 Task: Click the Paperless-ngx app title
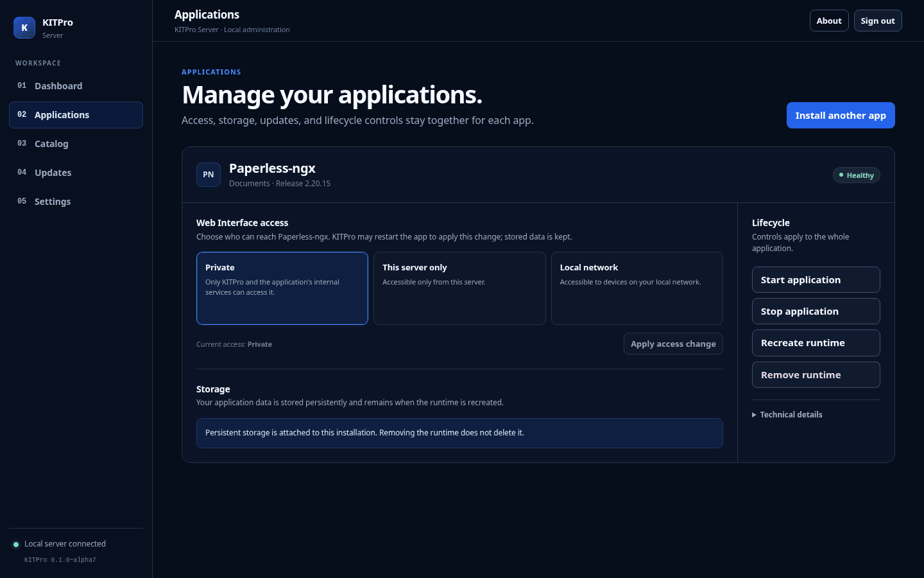(272, 168)
